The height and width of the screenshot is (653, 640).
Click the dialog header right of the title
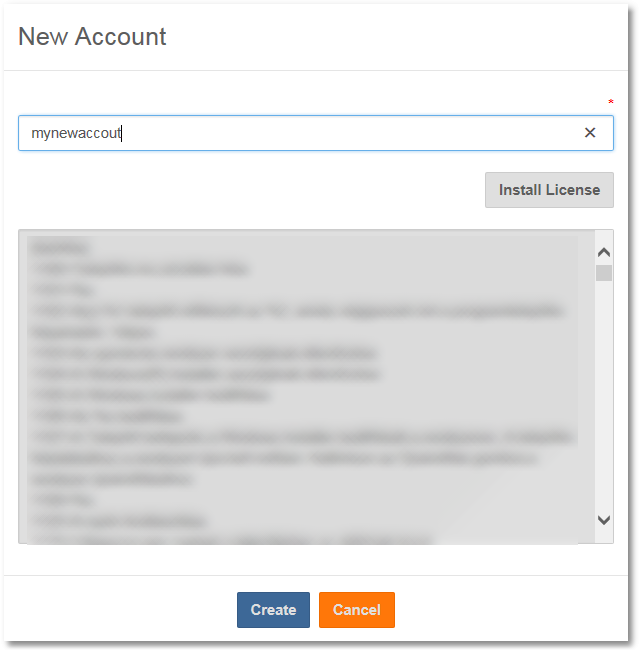400,37
